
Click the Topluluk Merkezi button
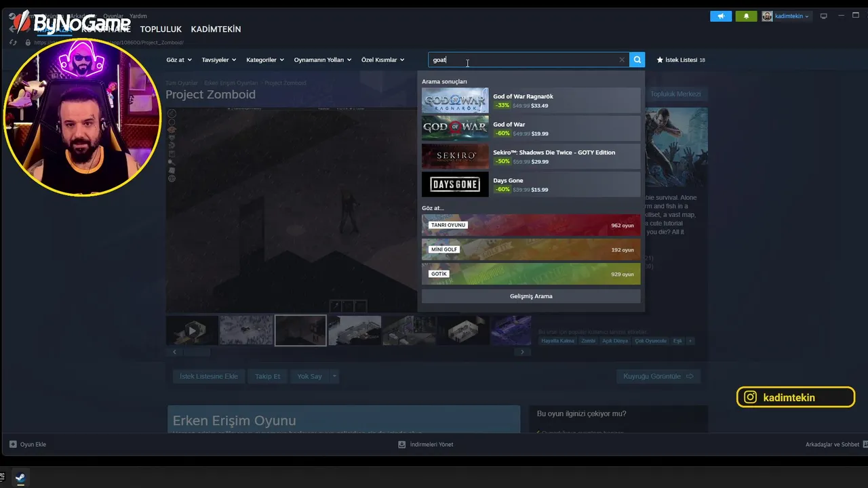(x=675, y=94)
